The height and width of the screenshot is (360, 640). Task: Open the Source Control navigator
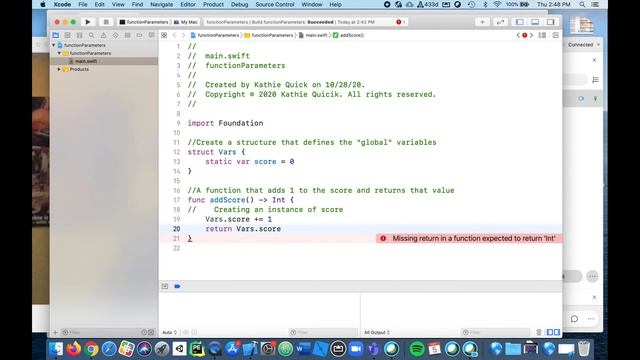tap(67, 36)
